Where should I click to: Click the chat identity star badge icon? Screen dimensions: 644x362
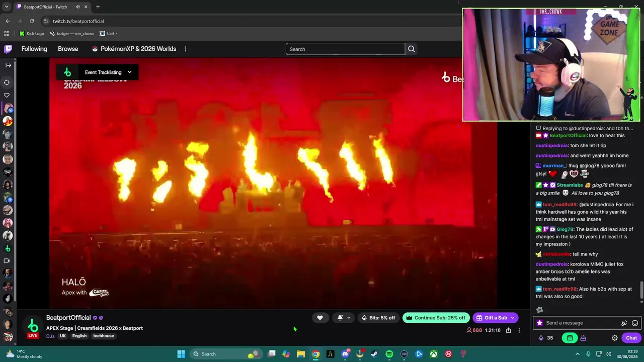(x=540, y=323)
